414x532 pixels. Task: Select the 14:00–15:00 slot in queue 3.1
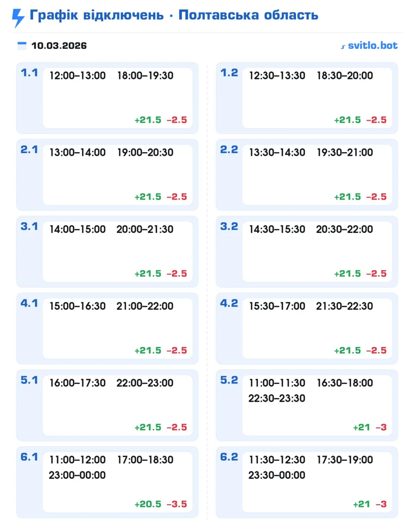coord(77,229)
